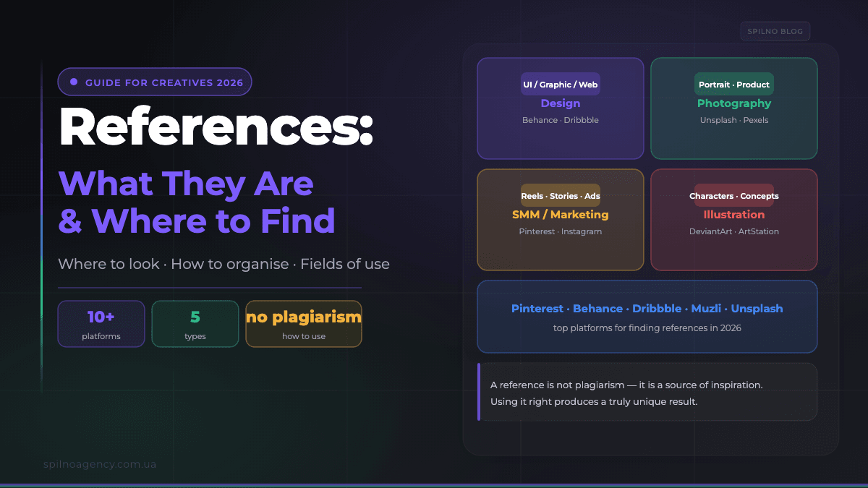Click the no plagiarism stat box

[304, 324]
